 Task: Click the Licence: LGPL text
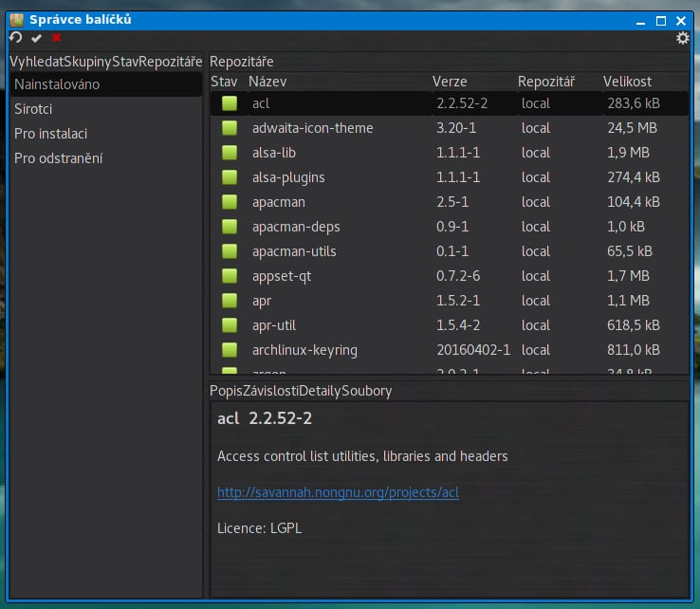click(259, 528)
